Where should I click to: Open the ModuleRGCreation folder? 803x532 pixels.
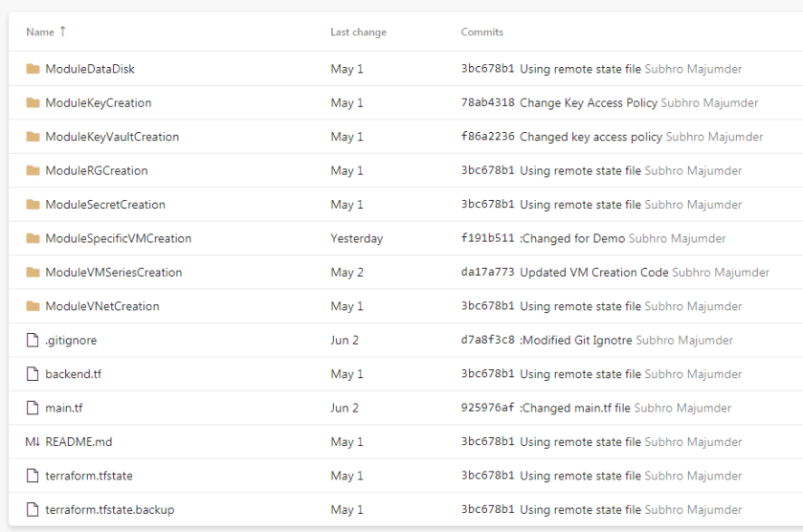[96, 171]
